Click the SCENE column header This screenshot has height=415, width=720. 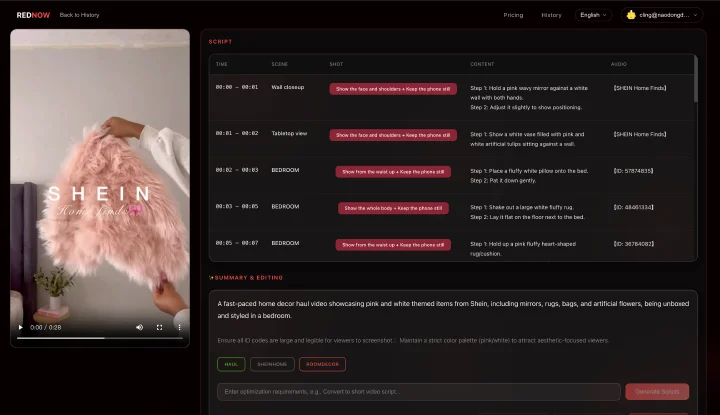click(280, 64)
